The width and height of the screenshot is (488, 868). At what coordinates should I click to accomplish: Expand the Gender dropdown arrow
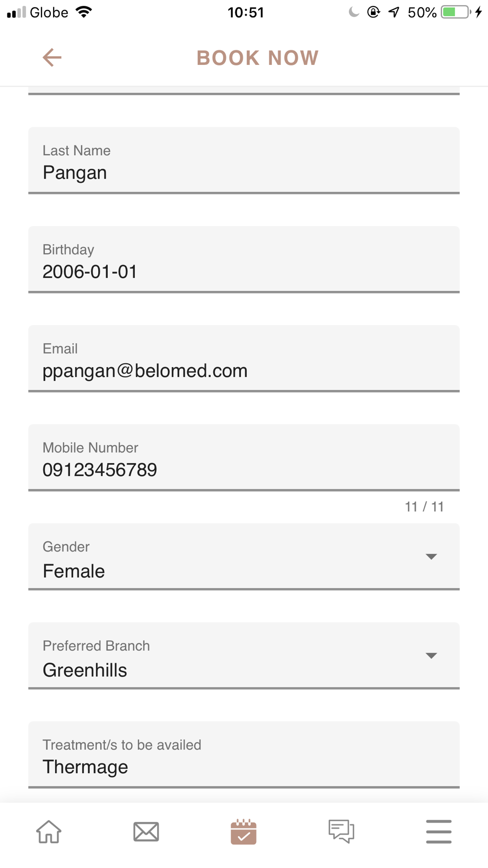(431, 557)
